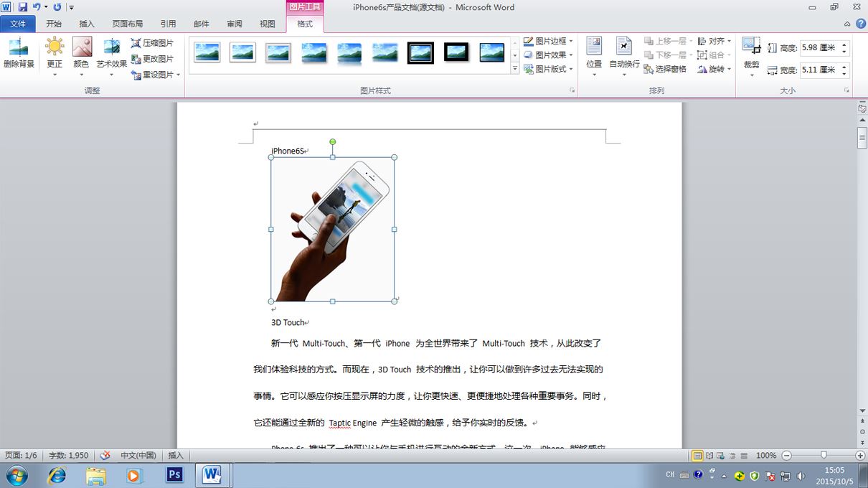Click 压缩图片 (Compress Pictures)
This screenshot has height=488, width=868.
[x=153, y=43]
